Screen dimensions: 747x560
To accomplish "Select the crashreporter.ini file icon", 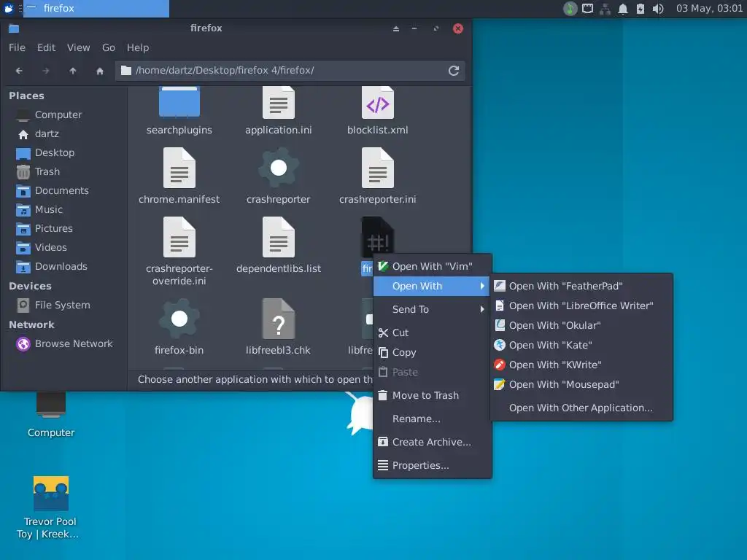I will coord(377,168).
